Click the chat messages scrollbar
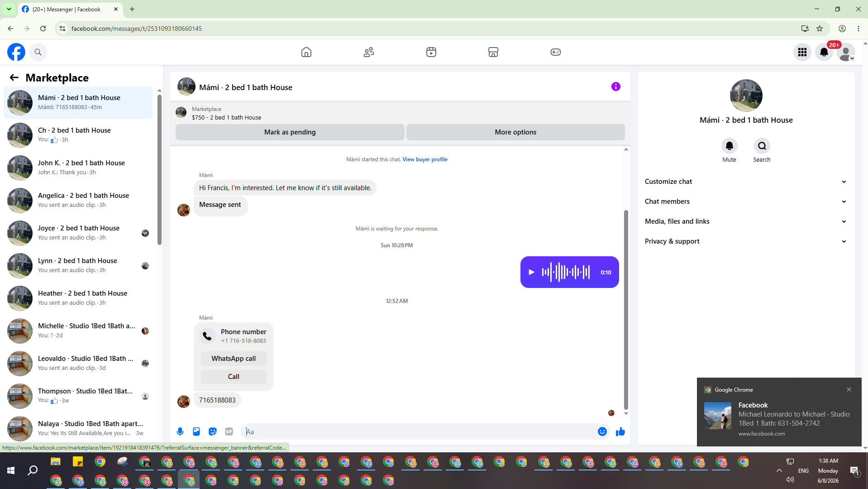868x489 pixels. (626, 310)
